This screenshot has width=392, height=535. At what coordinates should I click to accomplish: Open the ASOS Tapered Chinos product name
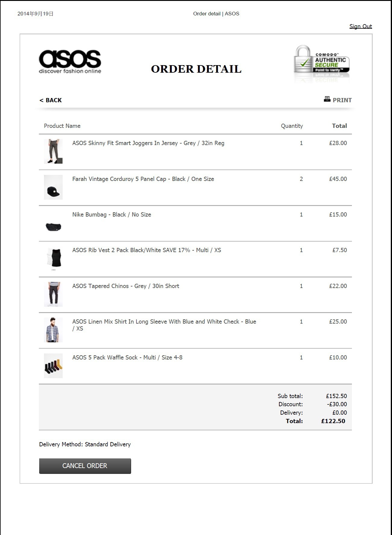click(x=126, y=286)
